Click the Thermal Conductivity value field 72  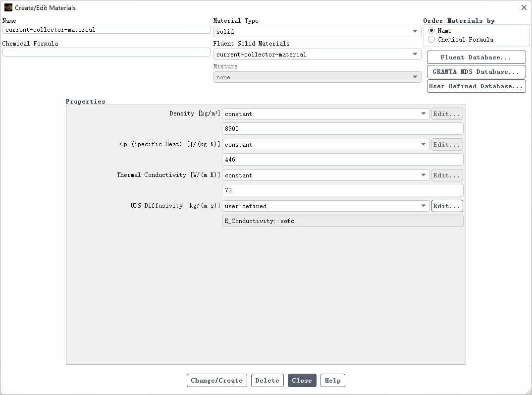343,190
